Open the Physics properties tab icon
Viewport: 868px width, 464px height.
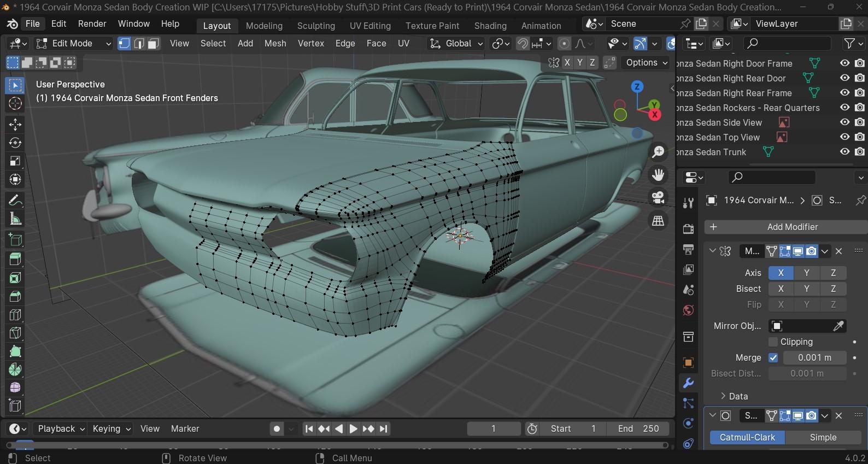[x=689, y=424]
